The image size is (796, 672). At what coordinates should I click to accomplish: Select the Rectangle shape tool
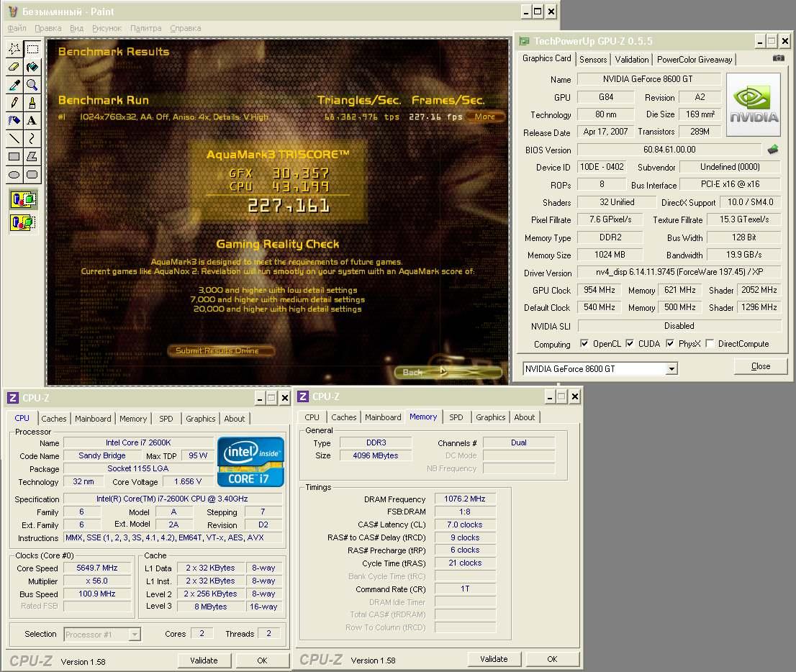[14, 156]
